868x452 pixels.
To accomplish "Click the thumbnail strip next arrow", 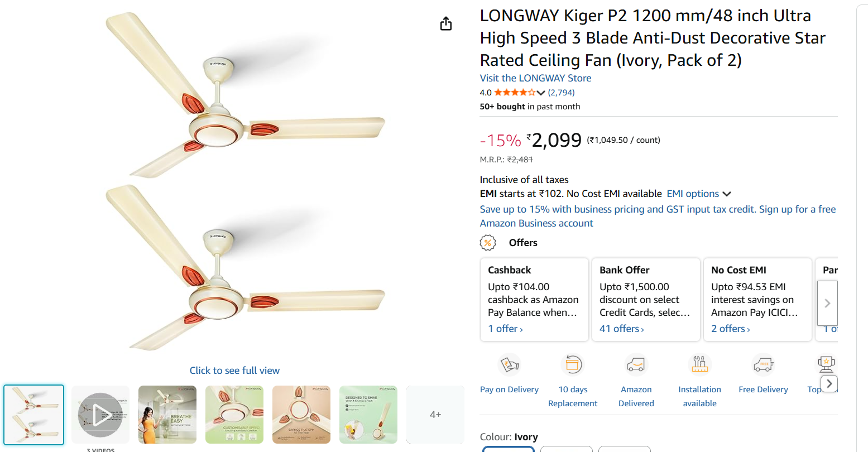I will click(828, 384).
